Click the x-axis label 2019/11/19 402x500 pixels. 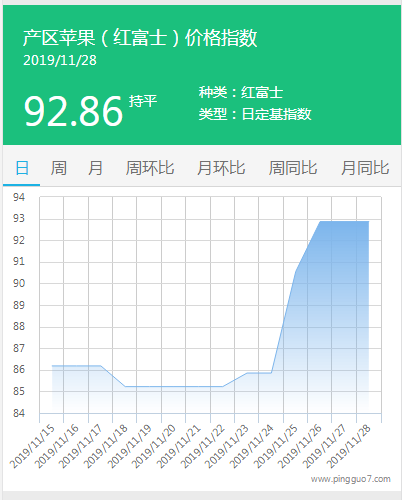tap(129, 446)
